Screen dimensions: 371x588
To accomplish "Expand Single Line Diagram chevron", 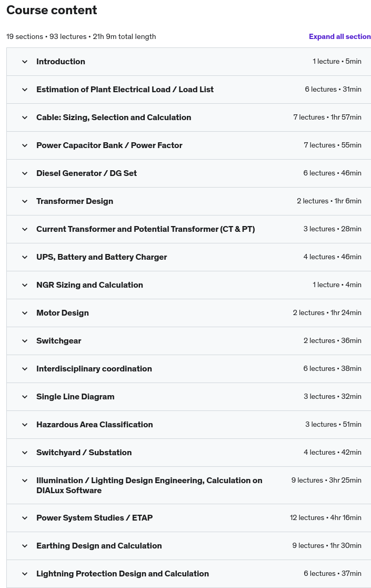I will (x=25, y=397).
